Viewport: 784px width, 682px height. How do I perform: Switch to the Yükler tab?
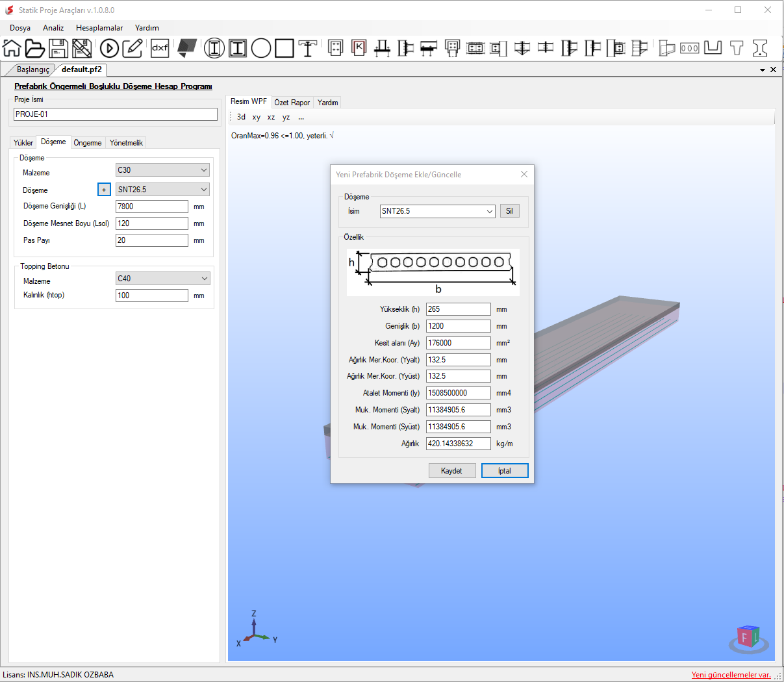[x=23, y=143]
